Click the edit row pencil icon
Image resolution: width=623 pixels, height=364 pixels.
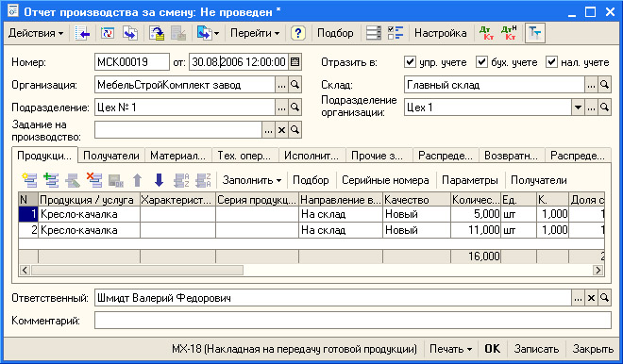(x=73, y=180)
